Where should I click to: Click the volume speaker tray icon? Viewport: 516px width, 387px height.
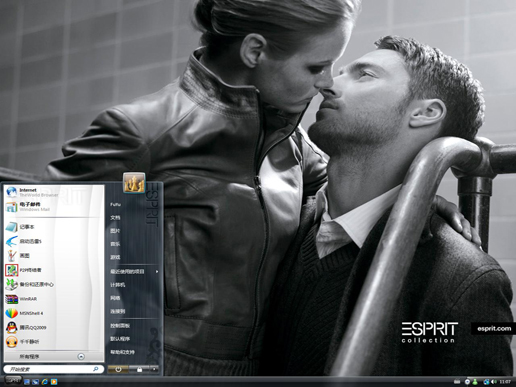pyautogui.click(x=494, y=382)
